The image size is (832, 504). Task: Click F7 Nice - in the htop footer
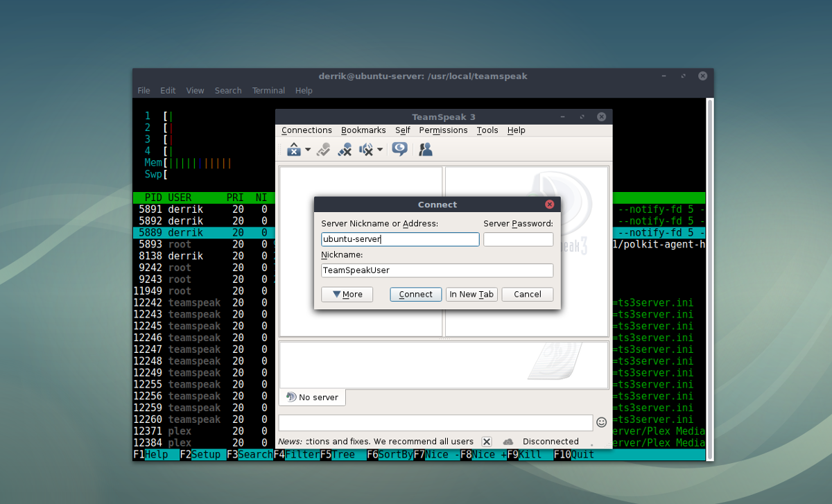[437, 455]
